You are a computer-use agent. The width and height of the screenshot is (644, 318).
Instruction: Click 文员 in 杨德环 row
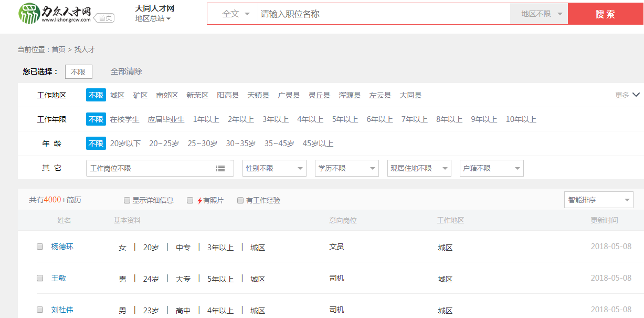pos(336,247)
